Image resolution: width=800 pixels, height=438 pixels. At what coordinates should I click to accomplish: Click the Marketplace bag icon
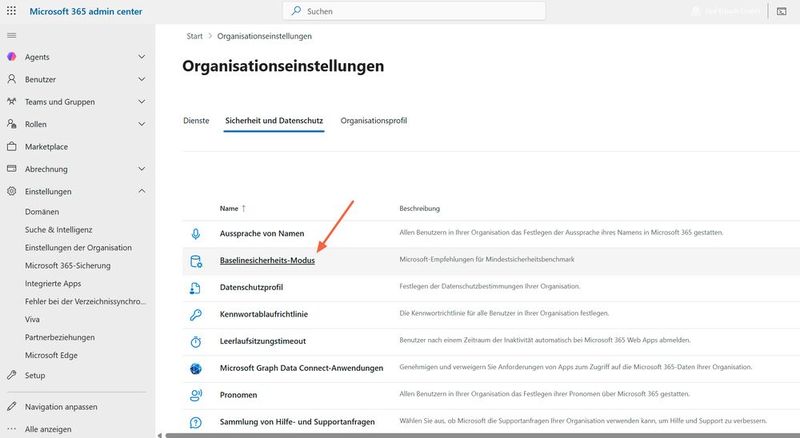pyautogui.click(x=11, y=147)
